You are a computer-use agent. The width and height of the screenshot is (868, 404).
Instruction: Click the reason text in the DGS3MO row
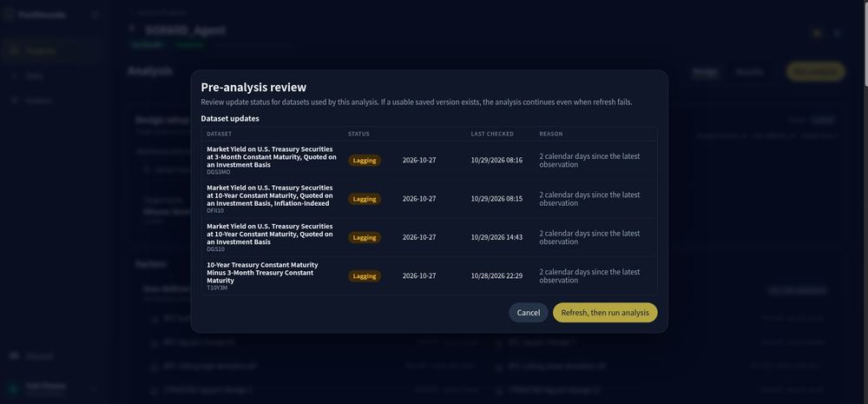pyautogui.click(x=589, y=160)
